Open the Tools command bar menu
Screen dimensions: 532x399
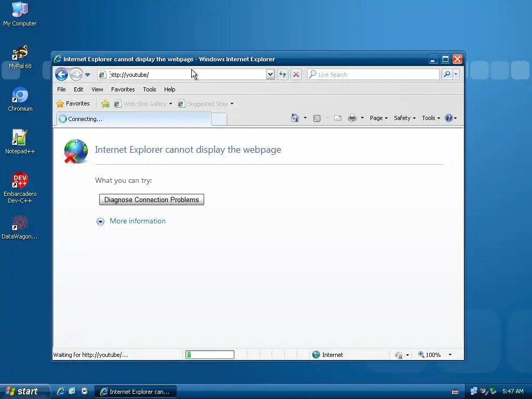(x=431, y=118)
